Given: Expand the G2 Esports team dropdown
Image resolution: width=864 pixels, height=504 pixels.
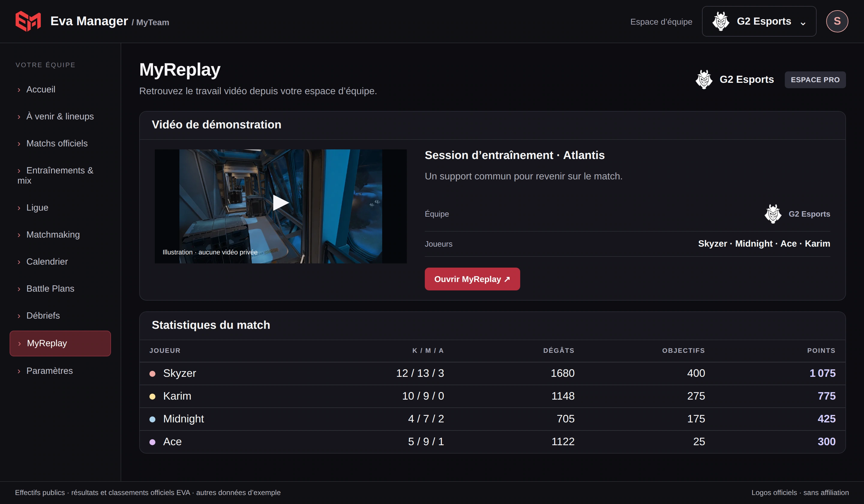Looking at the screenshot, I should tap(759, 21).
